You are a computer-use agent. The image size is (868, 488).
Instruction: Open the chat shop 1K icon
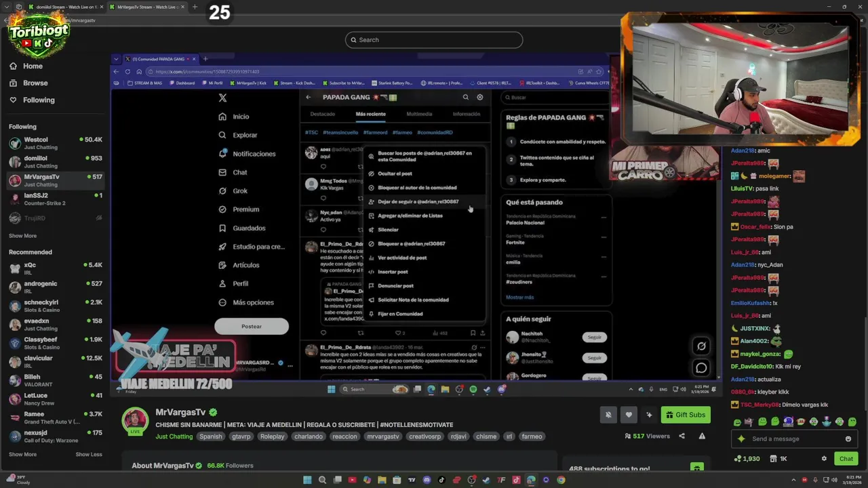pyautogui.click(x=778, y=459)
